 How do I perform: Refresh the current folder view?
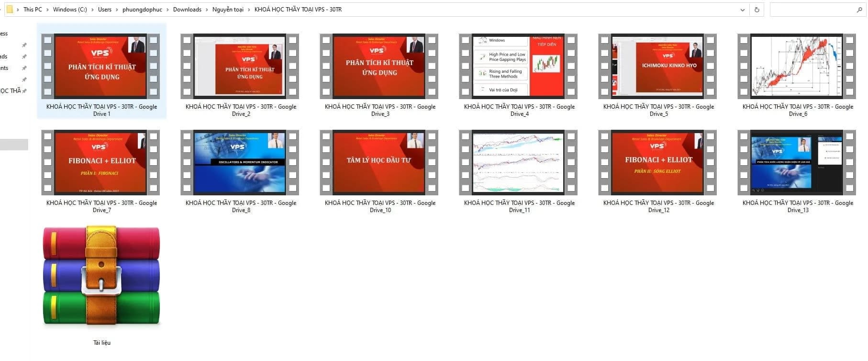(x=757, y=10)
